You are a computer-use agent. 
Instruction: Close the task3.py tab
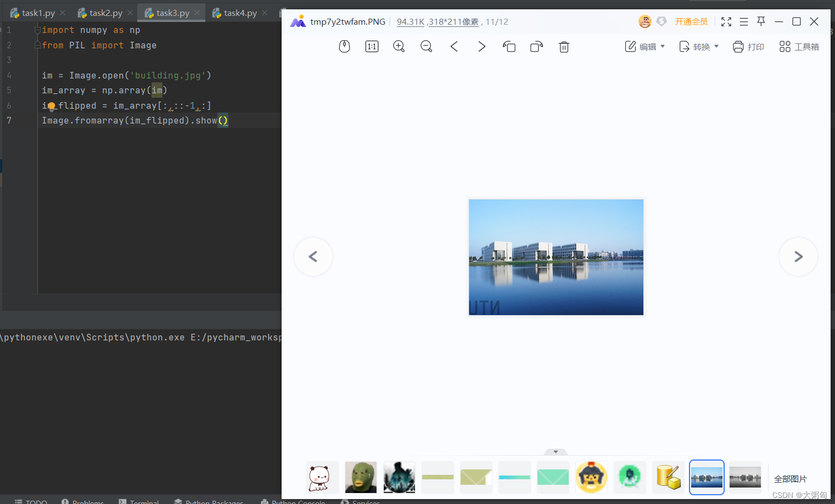197,13
